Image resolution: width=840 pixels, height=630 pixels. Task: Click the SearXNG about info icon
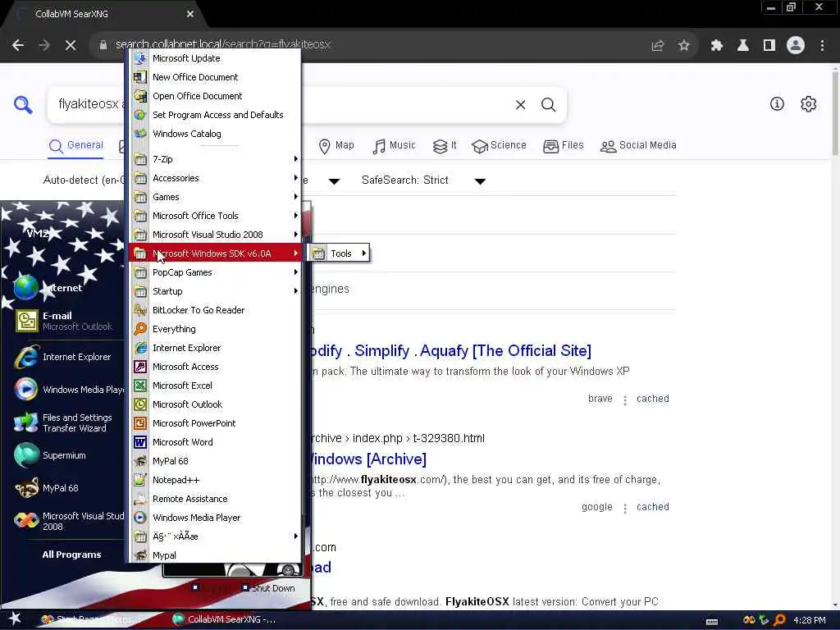click(x=777, y=104)
